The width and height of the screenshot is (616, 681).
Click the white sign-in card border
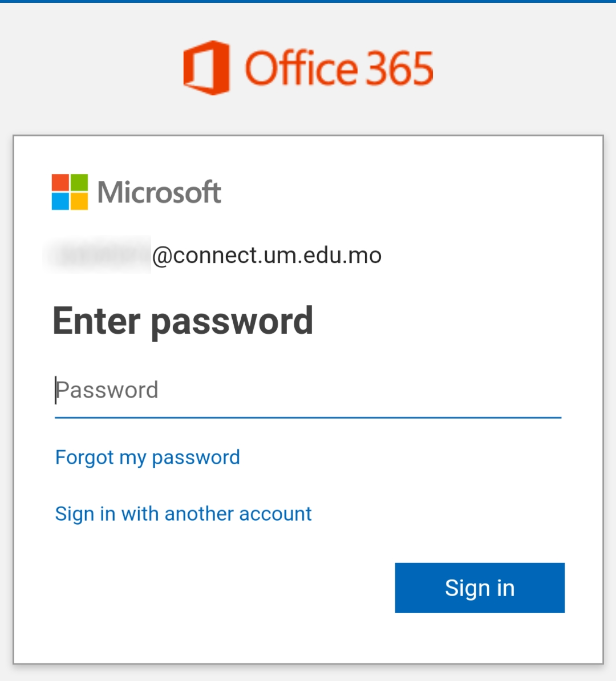308,135
